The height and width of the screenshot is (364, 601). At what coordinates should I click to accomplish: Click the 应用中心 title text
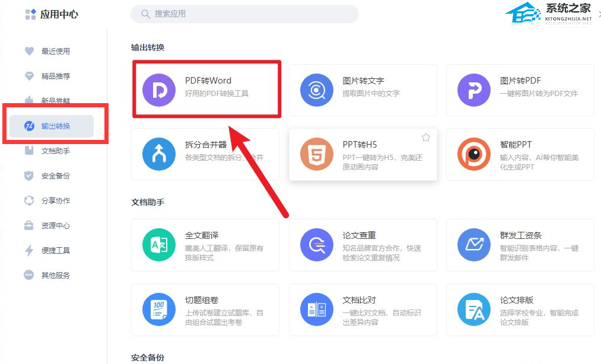pos(59,14)
